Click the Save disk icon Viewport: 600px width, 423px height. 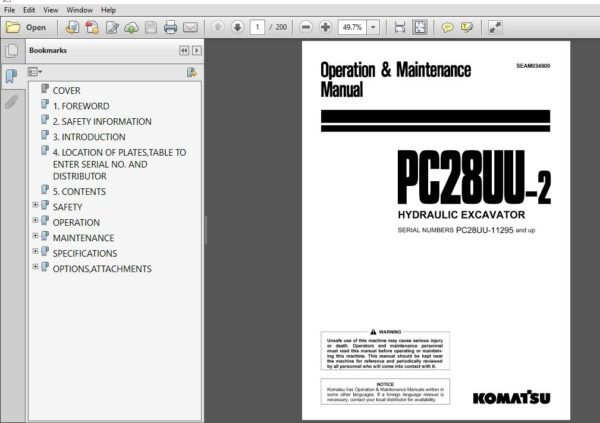(x=151, y=28)
